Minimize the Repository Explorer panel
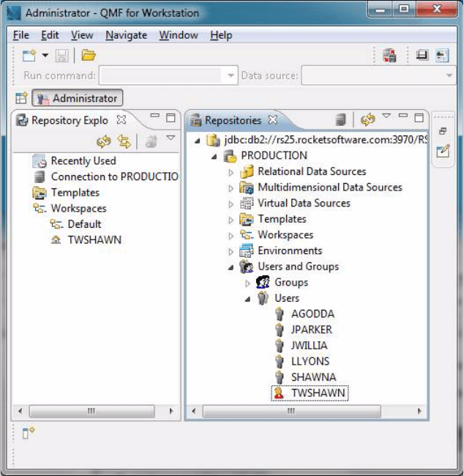This screenshot has width=464, height=476. coord(154,116)
